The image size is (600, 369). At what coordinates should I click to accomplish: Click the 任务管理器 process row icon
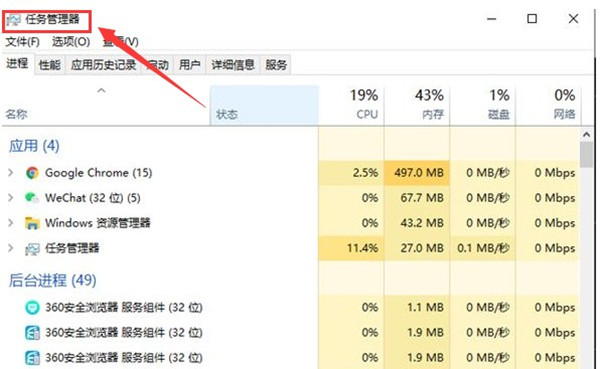pyautogui.click(x=32, y=249)
